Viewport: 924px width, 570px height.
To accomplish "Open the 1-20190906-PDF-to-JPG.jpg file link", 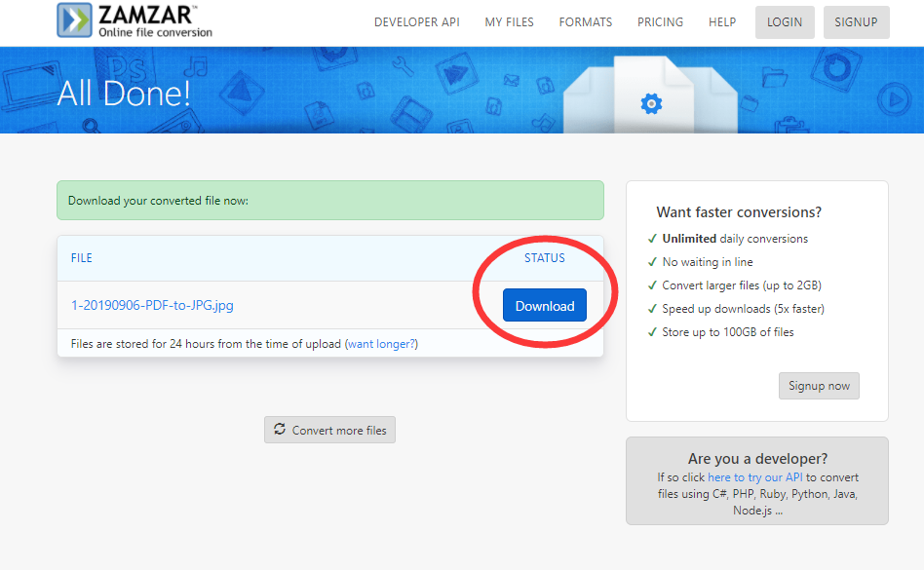I will tap(152, 305).
